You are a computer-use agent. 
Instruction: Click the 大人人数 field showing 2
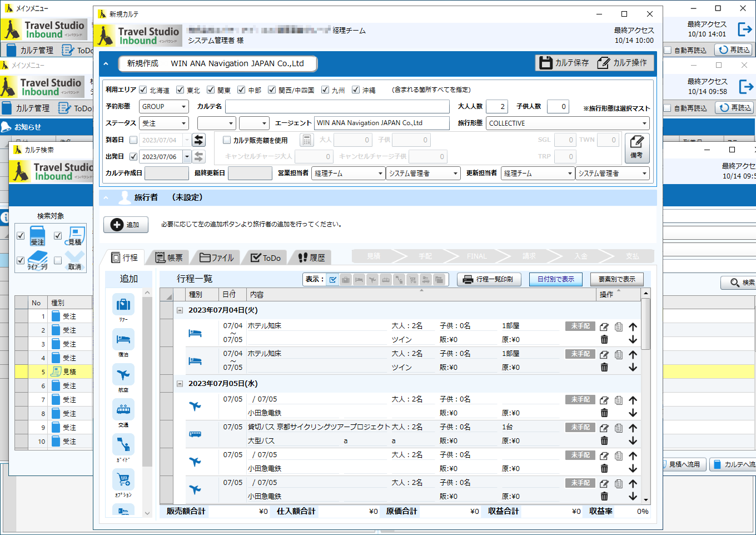coord(496,107)
